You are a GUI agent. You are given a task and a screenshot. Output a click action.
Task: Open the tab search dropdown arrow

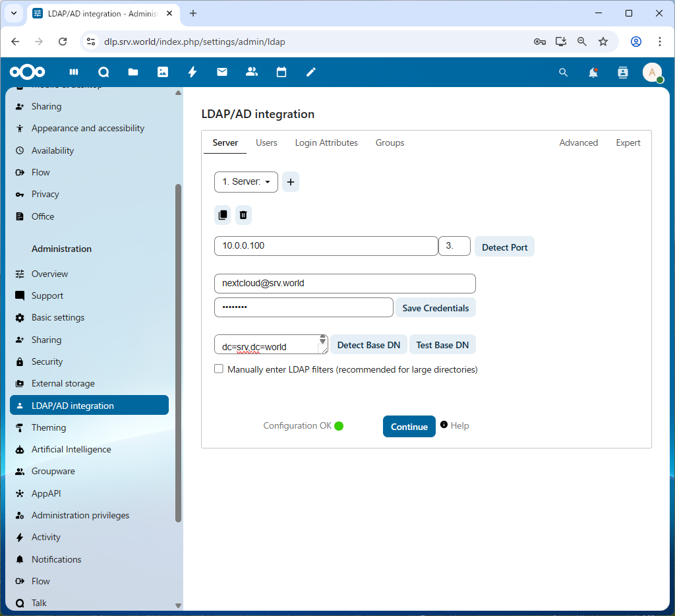(14, 13)
